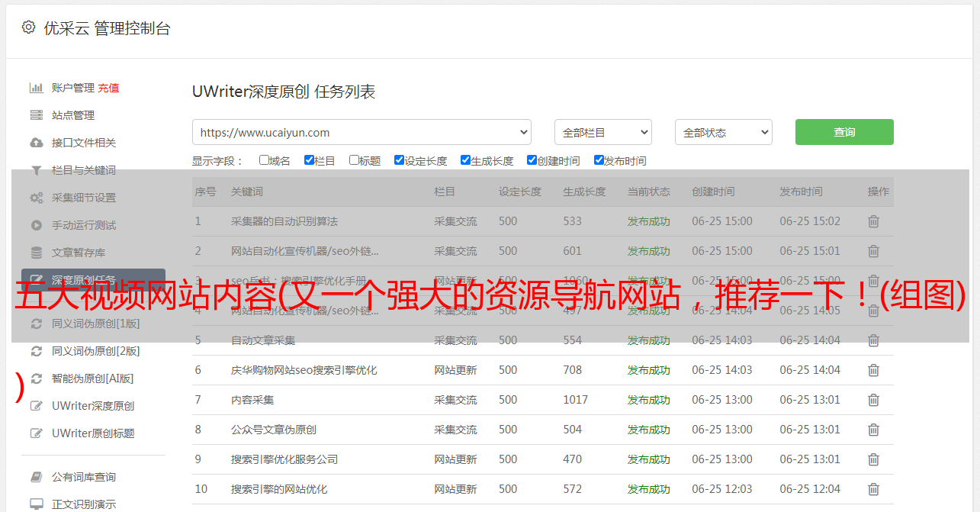Click the refresh icon beside 同义词伪原创[1版]
Screen dimensions: 980x512
(36, 324)
